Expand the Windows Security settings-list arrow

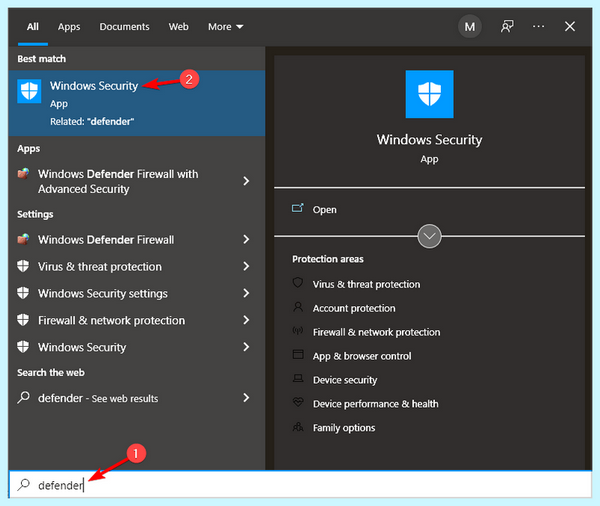coord(246,347)
